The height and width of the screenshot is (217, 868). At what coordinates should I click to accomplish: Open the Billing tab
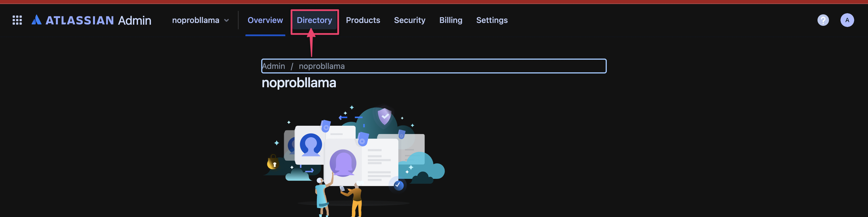(451, 20)
